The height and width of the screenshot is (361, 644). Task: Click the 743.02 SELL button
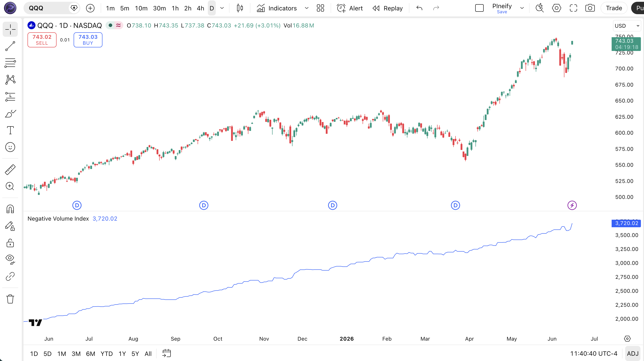(x=42, y=40)
